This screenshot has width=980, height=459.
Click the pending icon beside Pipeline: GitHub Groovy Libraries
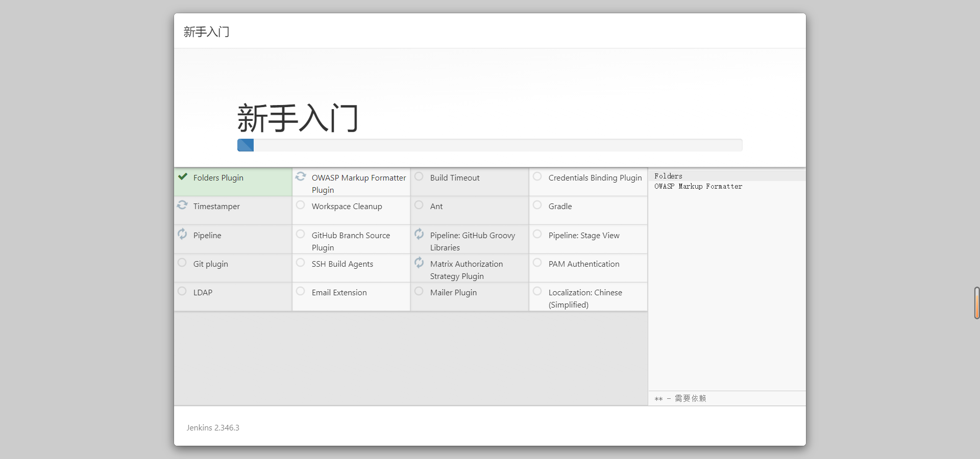tap(419, 234)
